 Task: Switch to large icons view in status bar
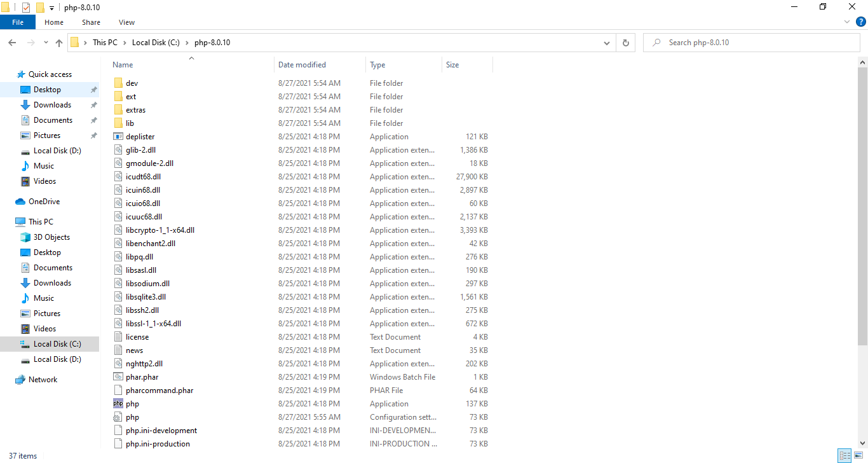[857, 456]
